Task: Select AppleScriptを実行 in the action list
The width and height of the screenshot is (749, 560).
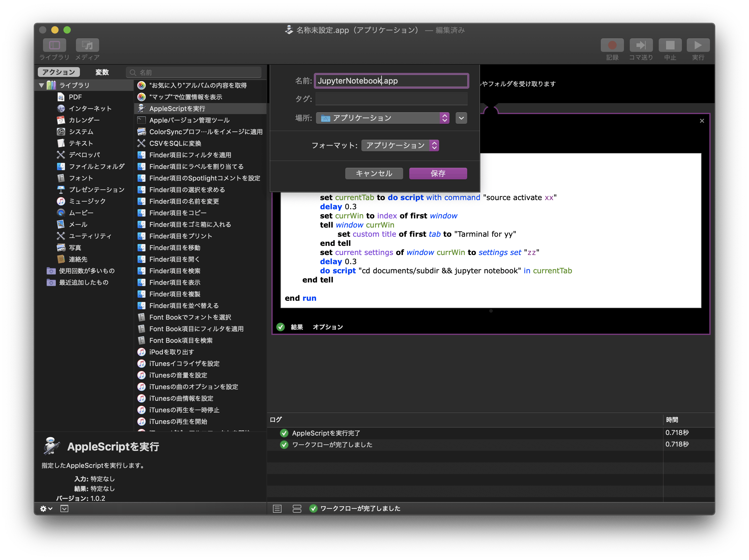Action: tap(177, 109)
